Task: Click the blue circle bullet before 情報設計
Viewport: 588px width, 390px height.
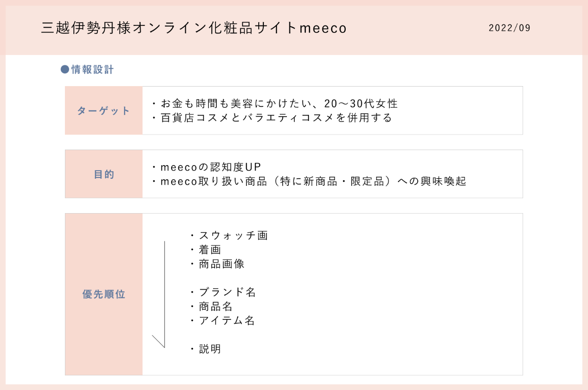Action: coord(65,70)
